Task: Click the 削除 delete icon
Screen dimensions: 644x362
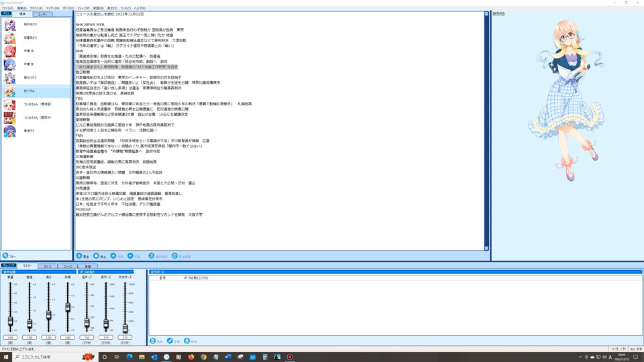Action: pyautogui.click(x=187, y=341)
